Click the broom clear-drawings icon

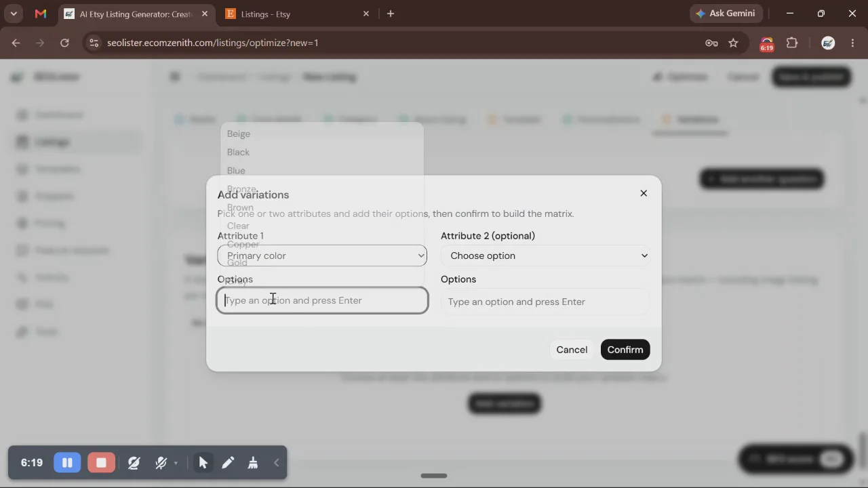[253, 463]
